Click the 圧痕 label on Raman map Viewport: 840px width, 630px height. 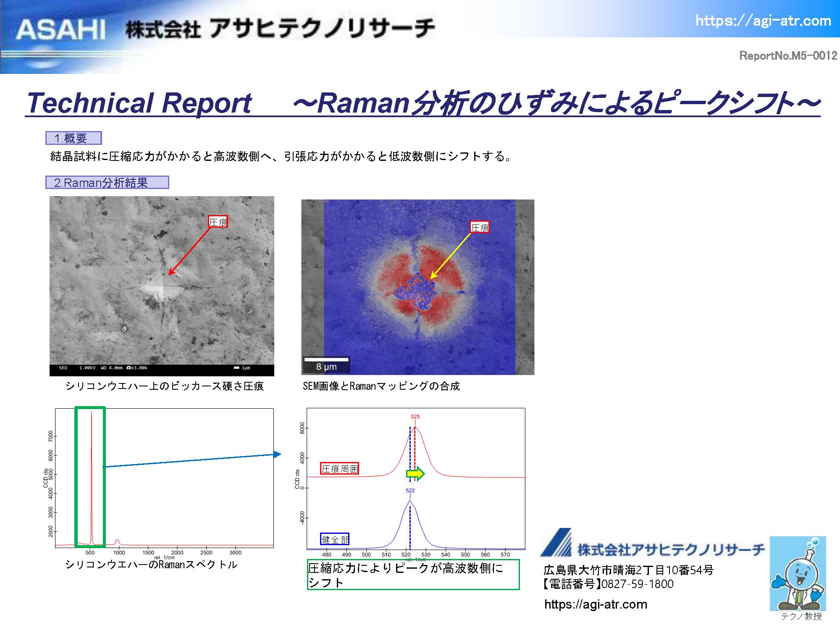click(x=480, y=228)
